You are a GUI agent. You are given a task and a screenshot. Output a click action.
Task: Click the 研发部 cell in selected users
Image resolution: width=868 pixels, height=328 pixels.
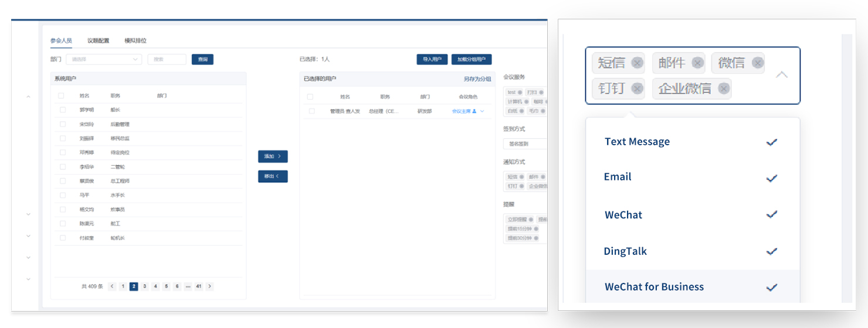pos(425,111)
